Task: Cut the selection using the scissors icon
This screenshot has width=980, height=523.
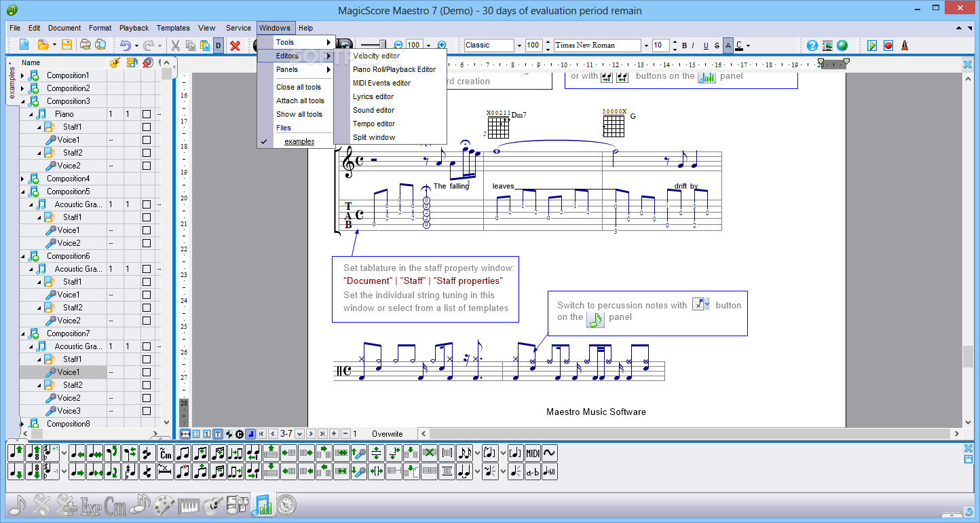Action: (175, 45)
